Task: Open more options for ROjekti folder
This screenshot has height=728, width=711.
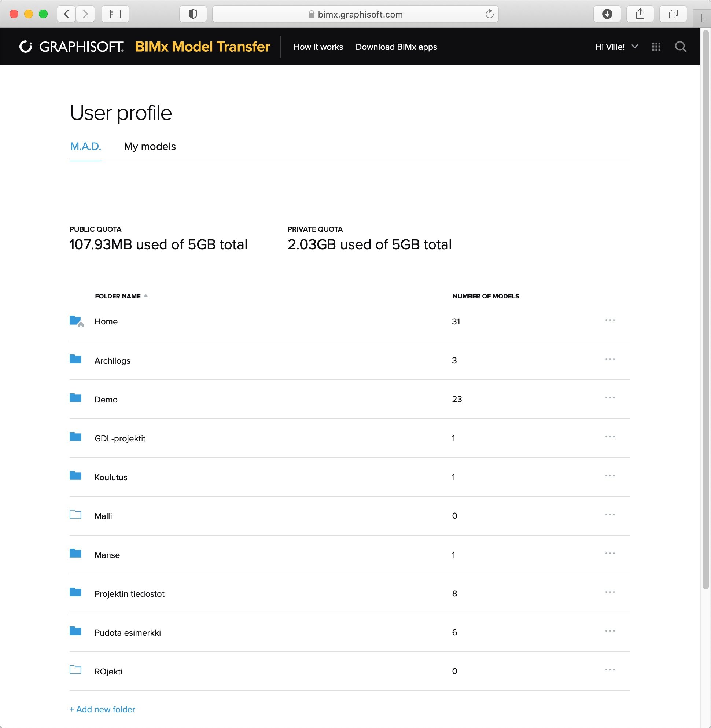Action: point(610,670)
